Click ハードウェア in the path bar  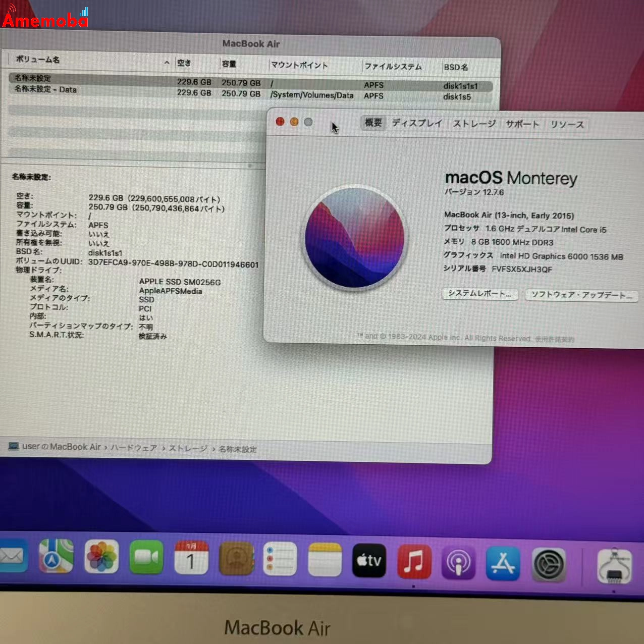tap(134, 448)
